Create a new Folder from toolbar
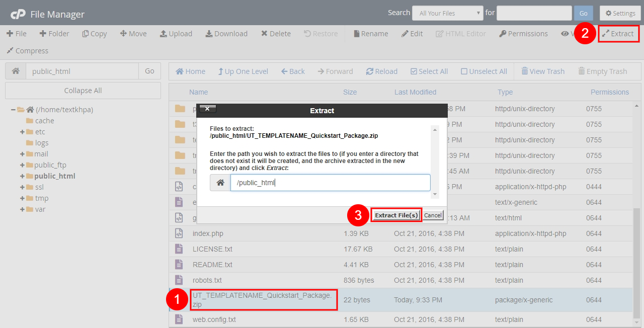 coord(54,34)
